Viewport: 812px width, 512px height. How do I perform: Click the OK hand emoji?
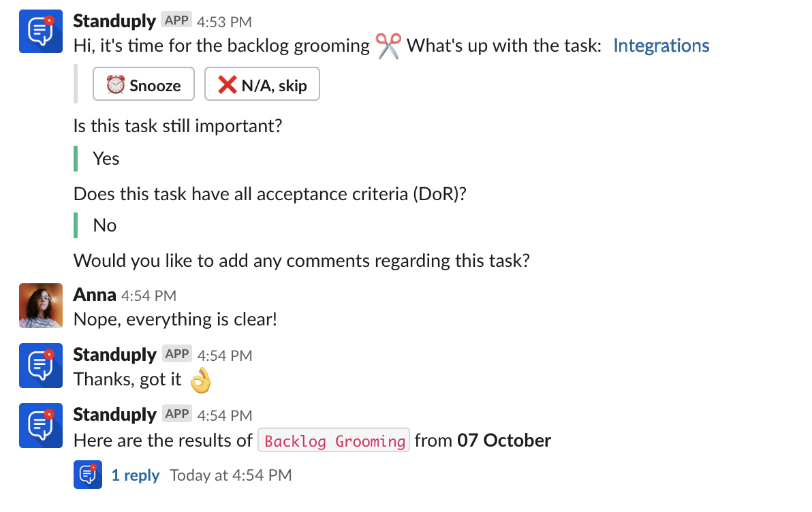coord(200,380)
